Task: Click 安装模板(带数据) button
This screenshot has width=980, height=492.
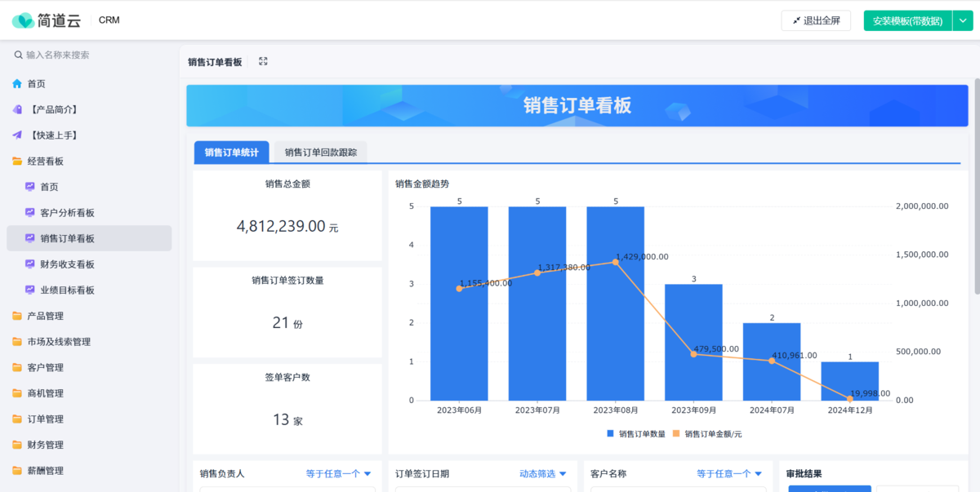Action: pyautogui.click(x=907, y=20)
